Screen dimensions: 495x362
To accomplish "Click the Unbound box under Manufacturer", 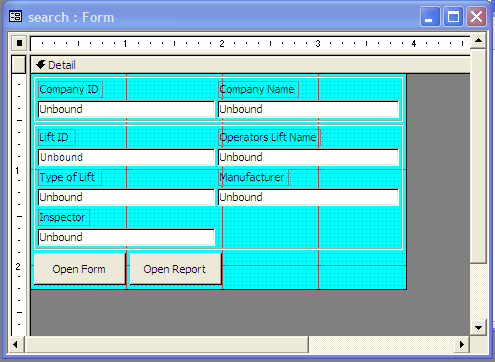I will click(x=308, y=197).
